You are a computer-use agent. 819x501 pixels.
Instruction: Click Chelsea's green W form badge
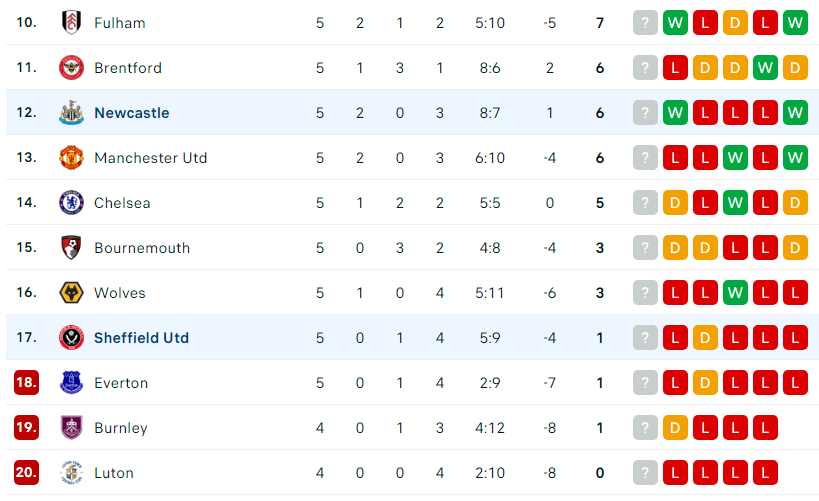735,203
